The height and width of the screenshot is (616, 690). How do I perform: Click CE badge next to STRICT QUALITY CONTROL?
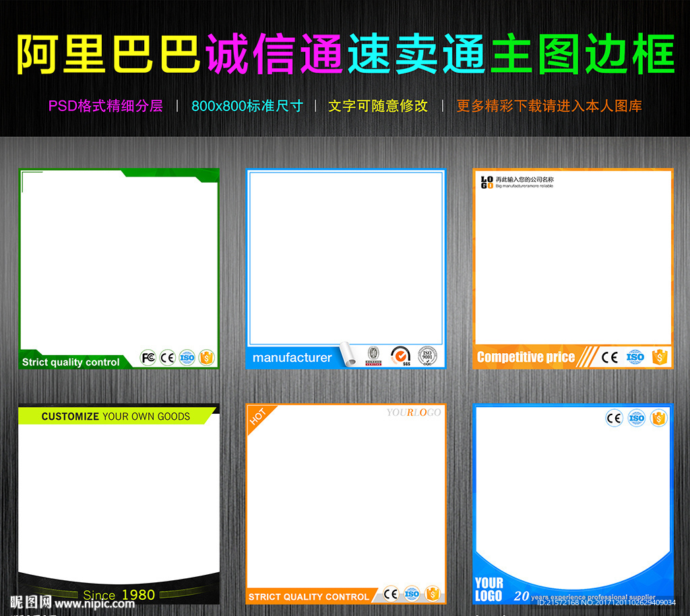point(391,594)
